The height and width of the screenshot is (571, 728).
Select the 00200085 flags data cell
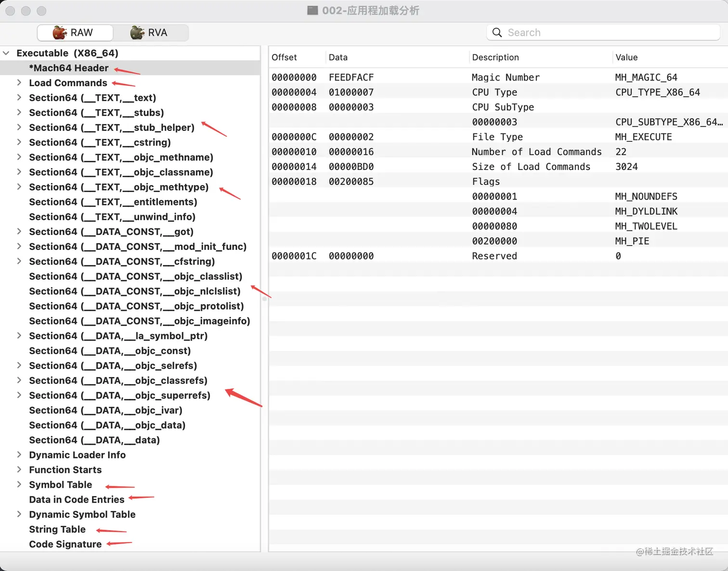pyautogui.click(x=351, y=182)
